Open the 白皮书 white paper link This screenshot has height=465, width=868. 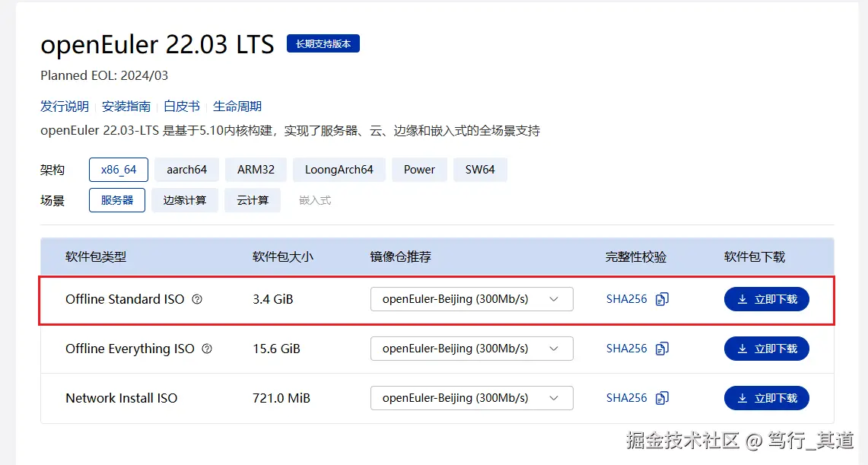pos(182,107)
